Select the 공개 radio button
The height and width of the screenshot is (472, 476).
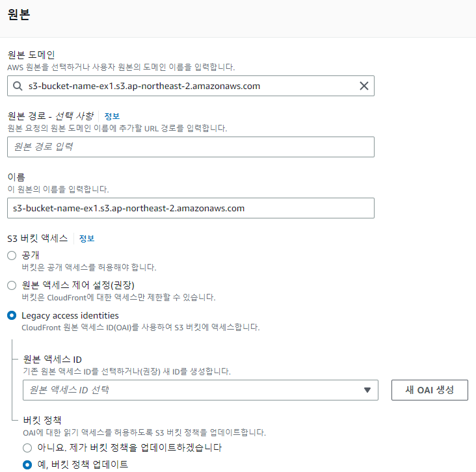click(x=12, y=256)
